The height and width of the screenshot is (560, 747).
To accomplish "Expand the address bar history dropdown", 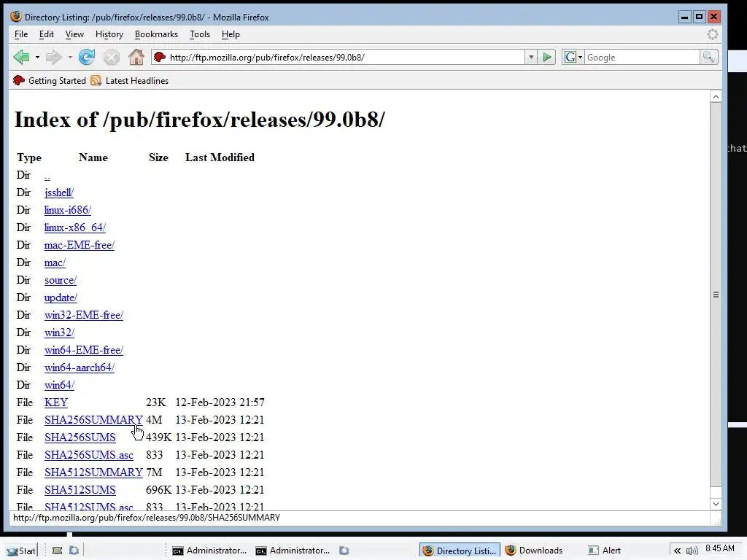I will (531, 57).
